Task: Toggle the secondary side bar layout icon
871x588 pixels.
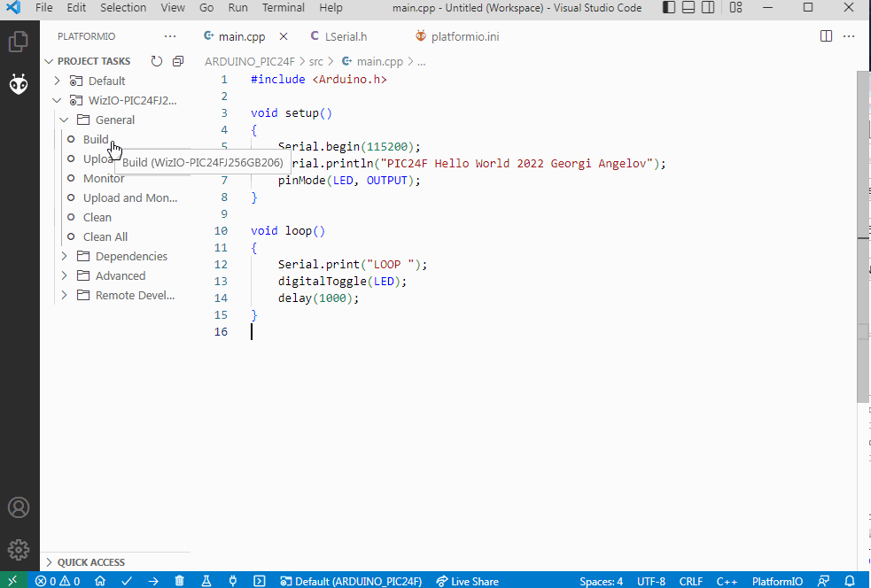Action: tap(708, 8)
